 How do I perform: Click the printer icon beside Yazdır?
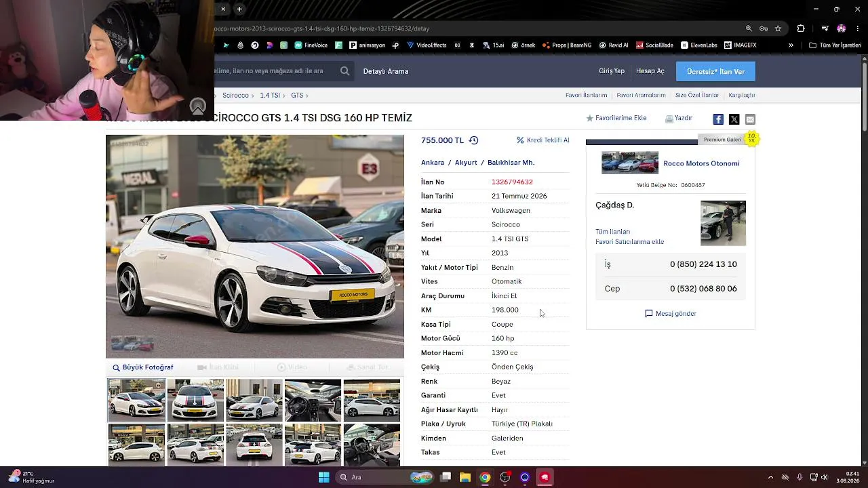tap(669, 119)
